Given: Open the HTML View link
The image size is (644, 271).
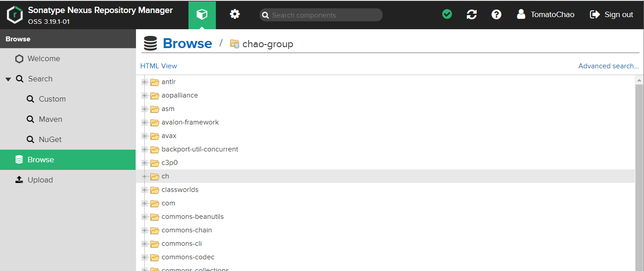Looking at the screenshot, I should point(158,66).
